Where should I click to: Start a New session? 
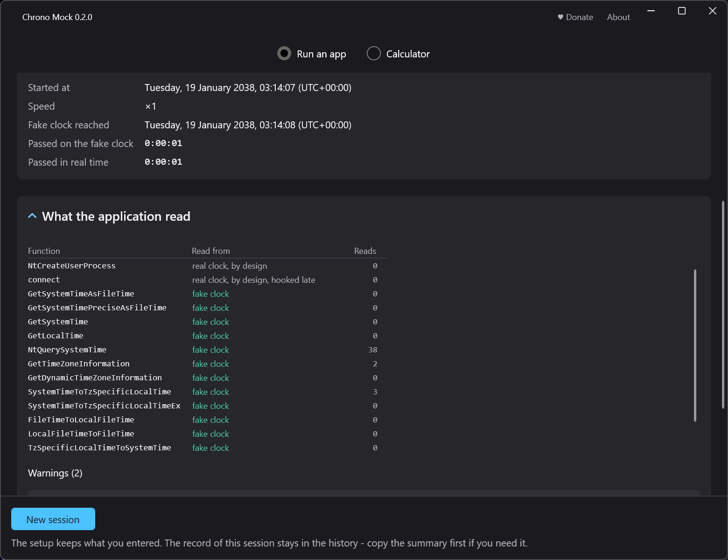click(x=53, y=519)
